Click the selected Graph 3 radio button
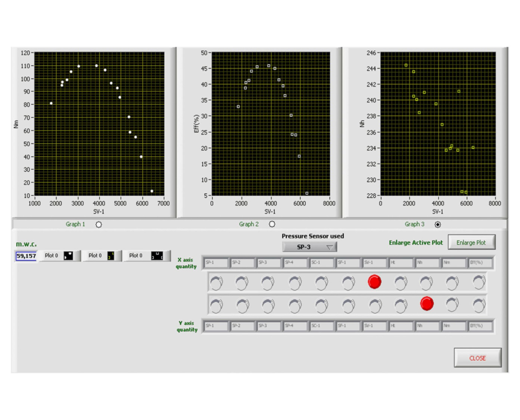 [438, 224]
